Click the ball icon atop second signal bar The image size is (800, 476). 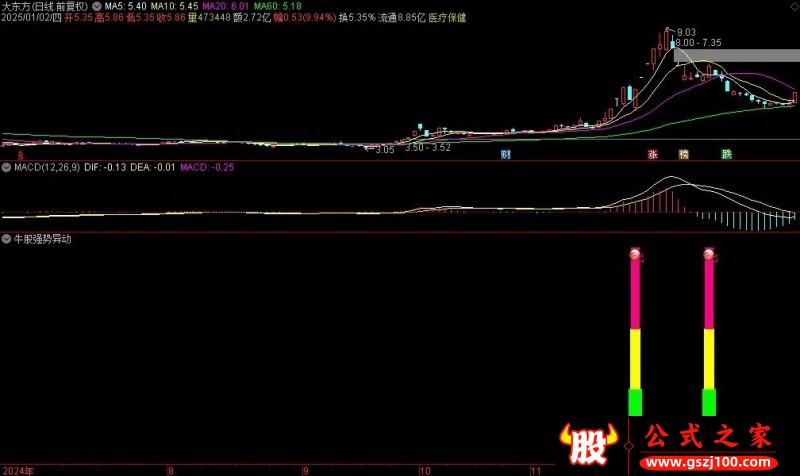point(709,254)
